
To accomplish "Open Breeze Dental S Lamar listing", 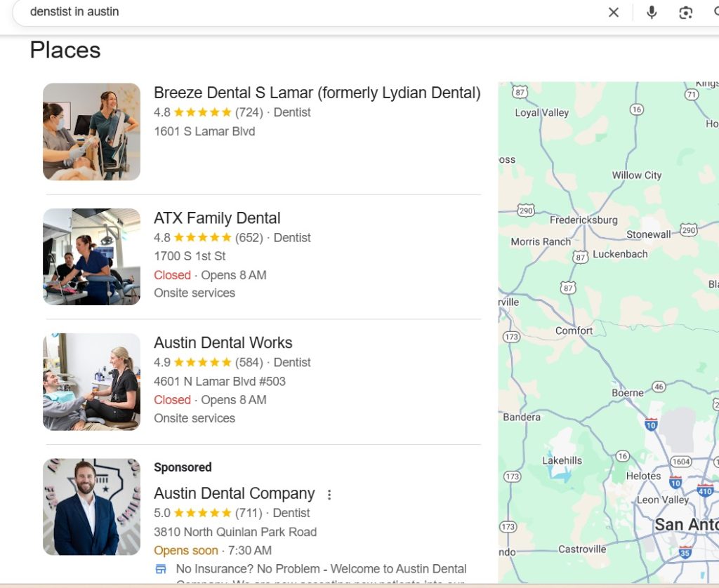I will 317,93.
